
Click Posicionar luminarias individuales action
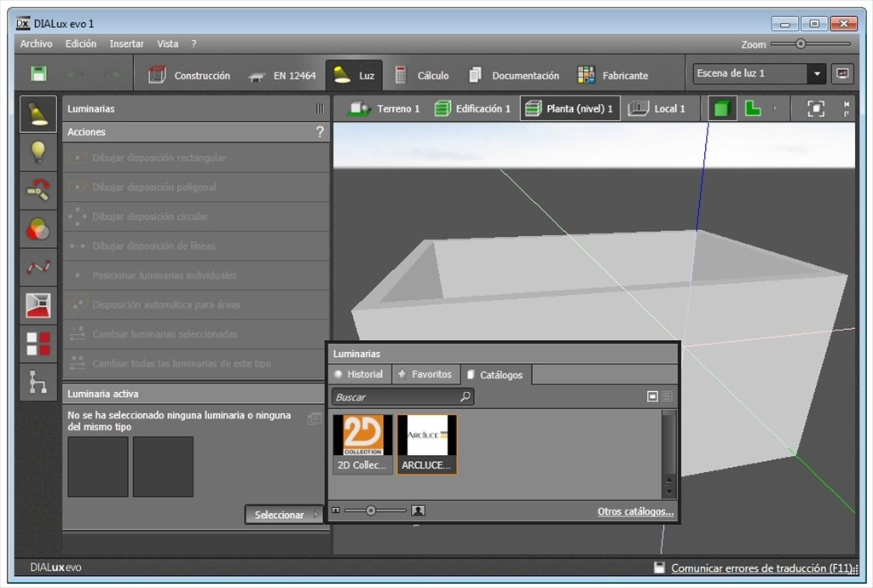pyautogui.click(x=196, y=275)
